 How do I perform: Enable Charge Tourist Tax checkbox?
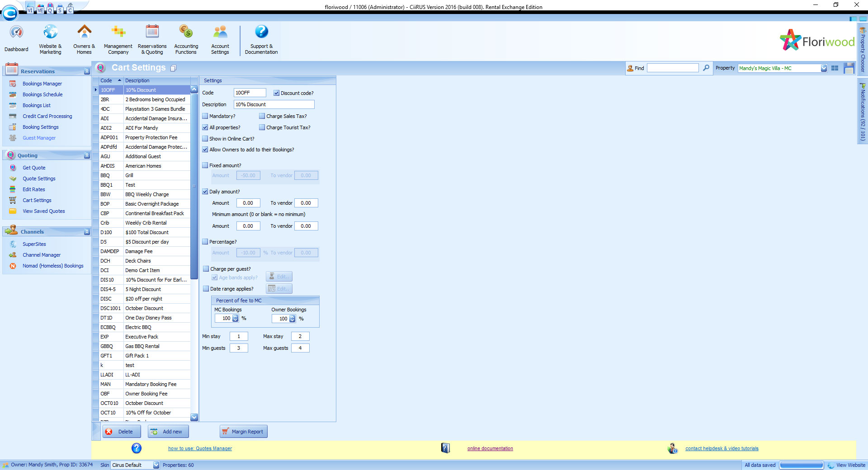(262, 127)
